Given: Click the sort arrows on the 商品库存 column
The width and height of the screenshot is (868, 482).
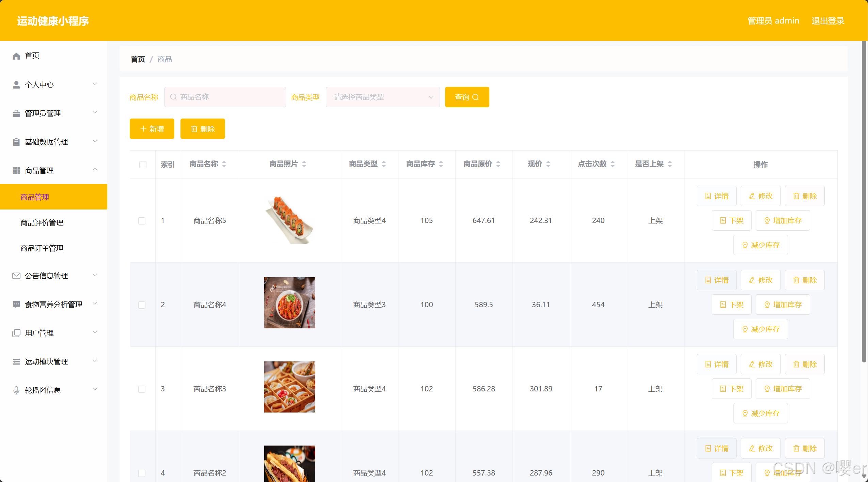Looking at the screenshot, I should [x=441, y=164].
